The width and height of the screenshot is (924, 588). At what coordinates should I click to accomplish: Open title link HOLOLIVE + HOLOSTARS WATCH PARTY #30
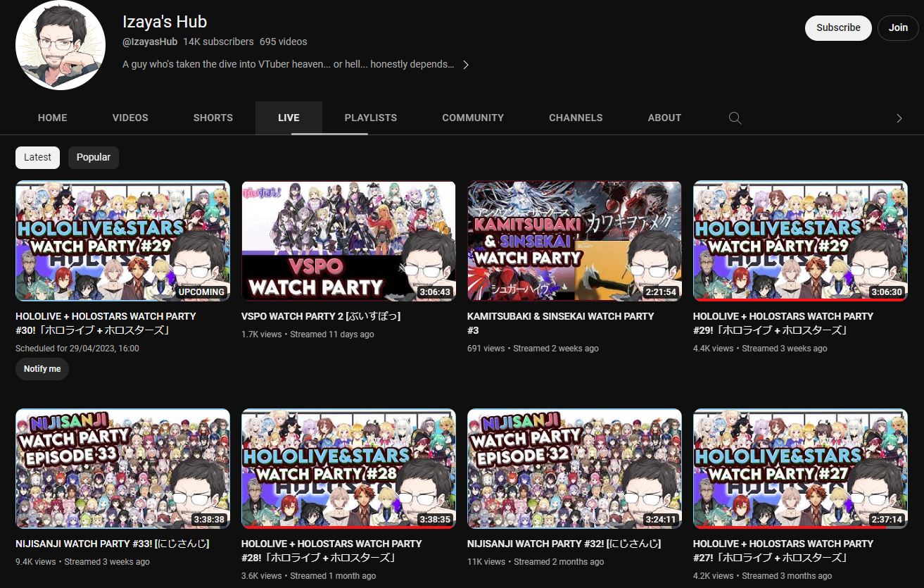point(106,323)
